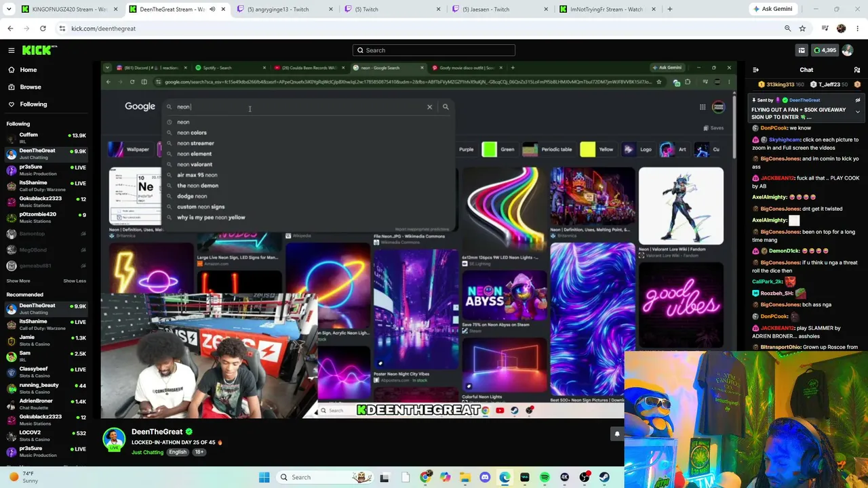Click the Yellow color filter chip

tap(597, 149)
